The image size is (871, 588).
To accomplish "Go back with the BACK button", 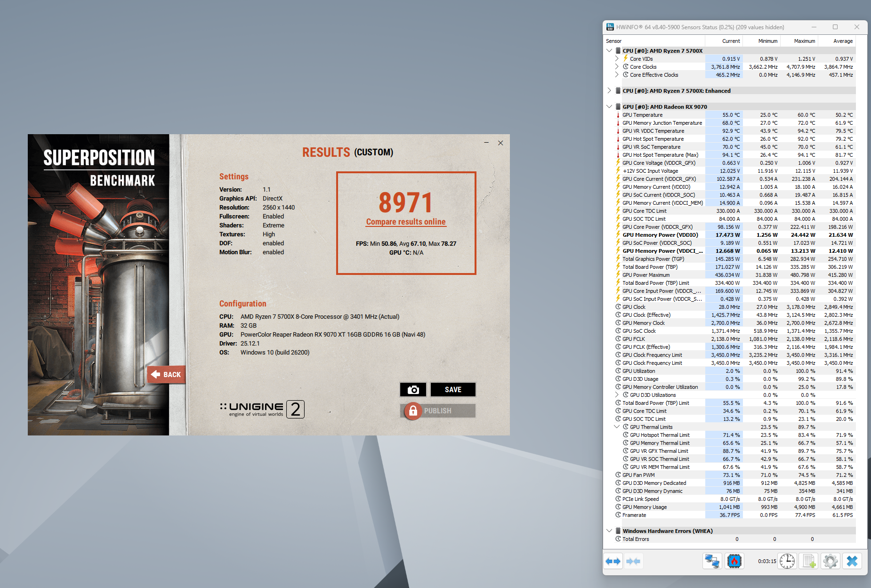I will pos(166,374).
